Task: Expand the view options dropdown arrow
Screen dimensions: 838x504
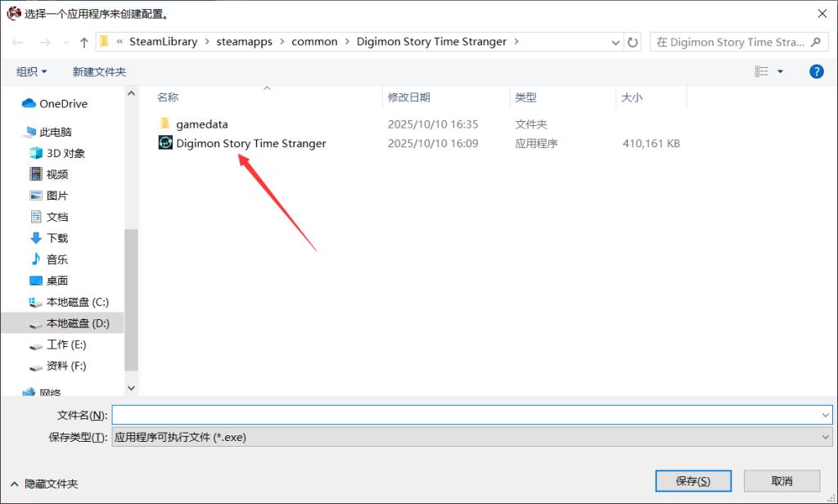Action: click(x=780, y=72)
